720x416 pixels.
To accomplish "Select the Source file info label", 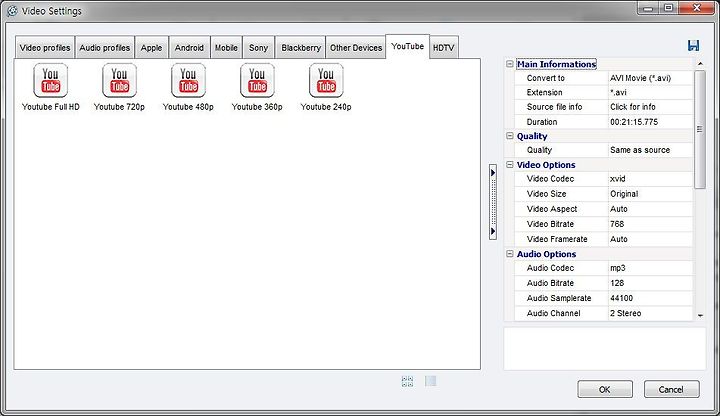I will coord(554,107).
